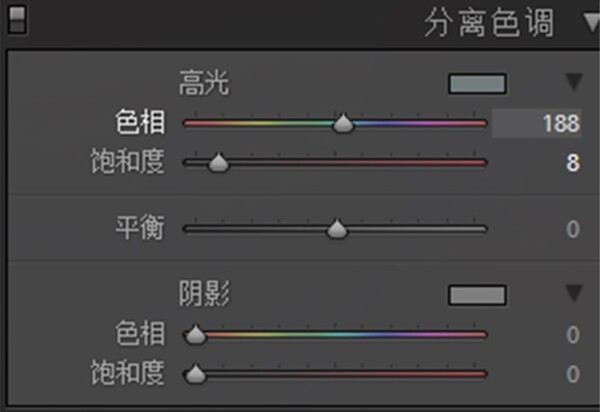Click the 高光 色相 value field 188
Screen dimensions: 600x412
coord(536,123)
